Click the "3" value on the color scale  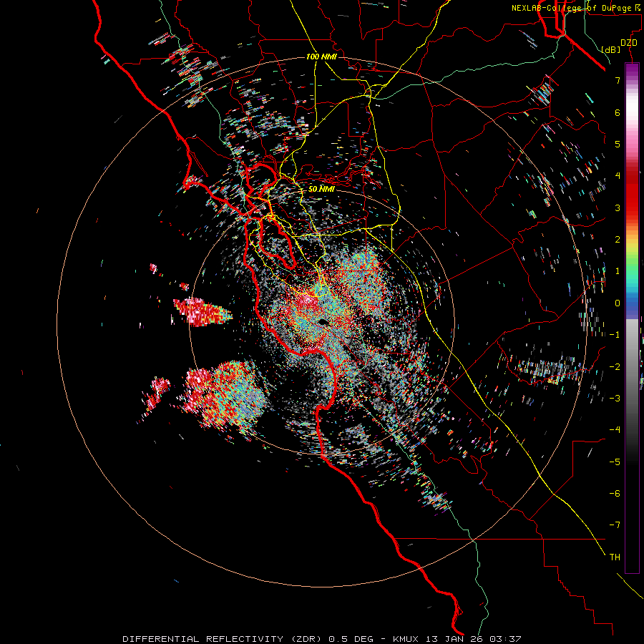[x=618, y=208]
